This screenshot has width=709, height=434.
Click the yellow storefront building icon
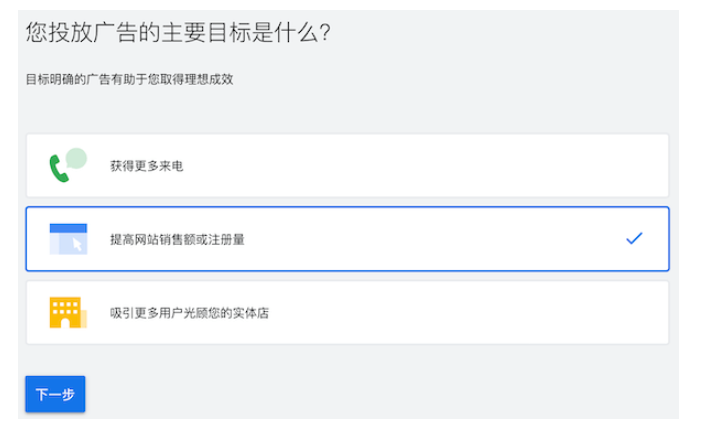(66, 313)
